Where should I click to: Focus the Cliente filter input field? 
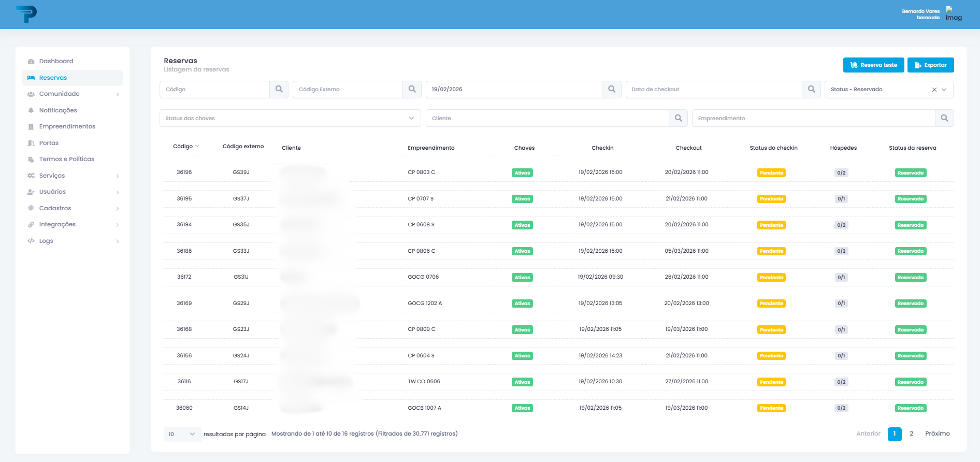click(x=547, y=119)
